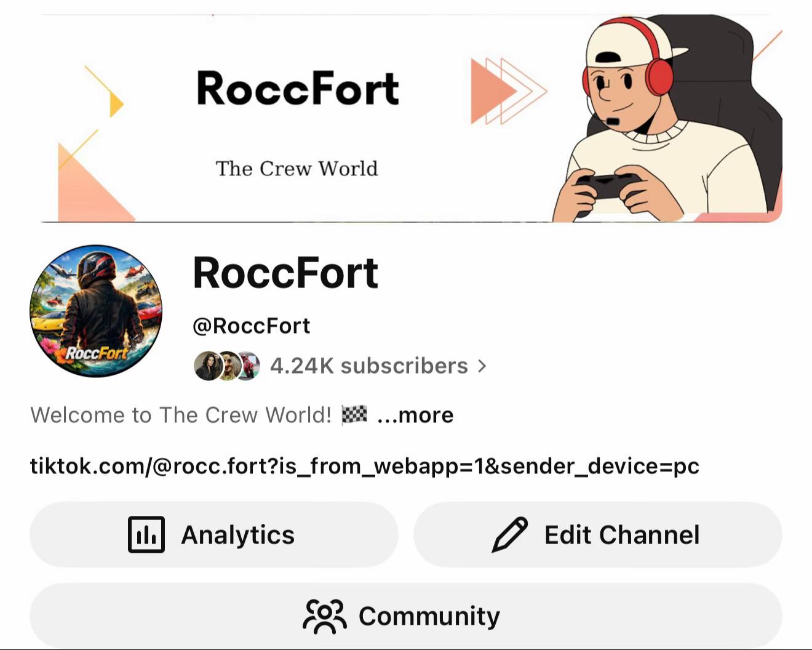
Task: Click the gamer illustration in banner
Action: point(667,118)
